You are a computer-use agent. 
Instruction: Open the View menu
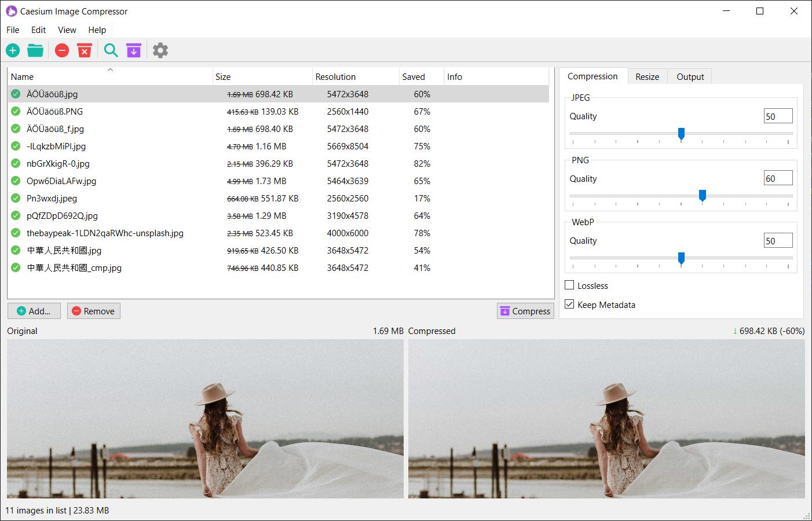(67, 30)
